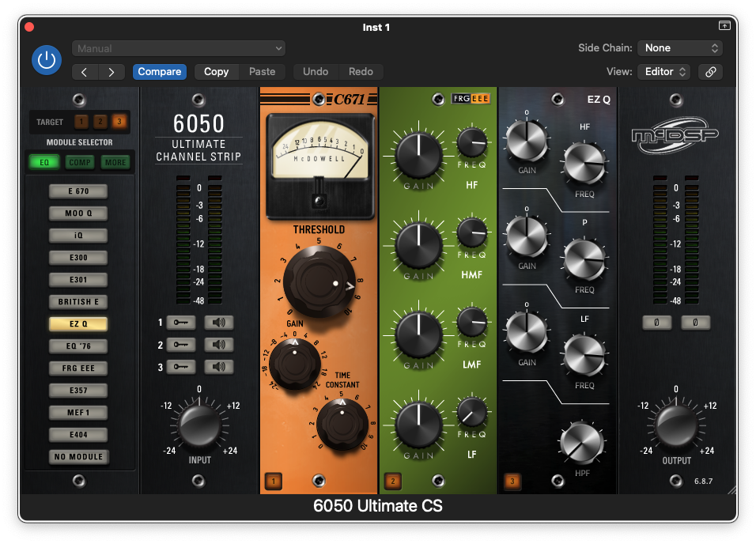The image size is (756, 544).
Task: Toggle the speaker listen icon for slot 3
Action: [219, 367]
